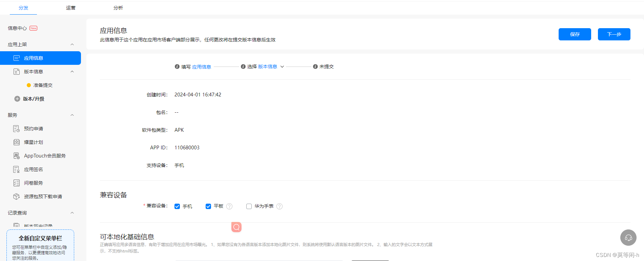The height and width of the screenshot is (261, 644).
Task: Click the 耀星计划 icon
Action: 16,142
